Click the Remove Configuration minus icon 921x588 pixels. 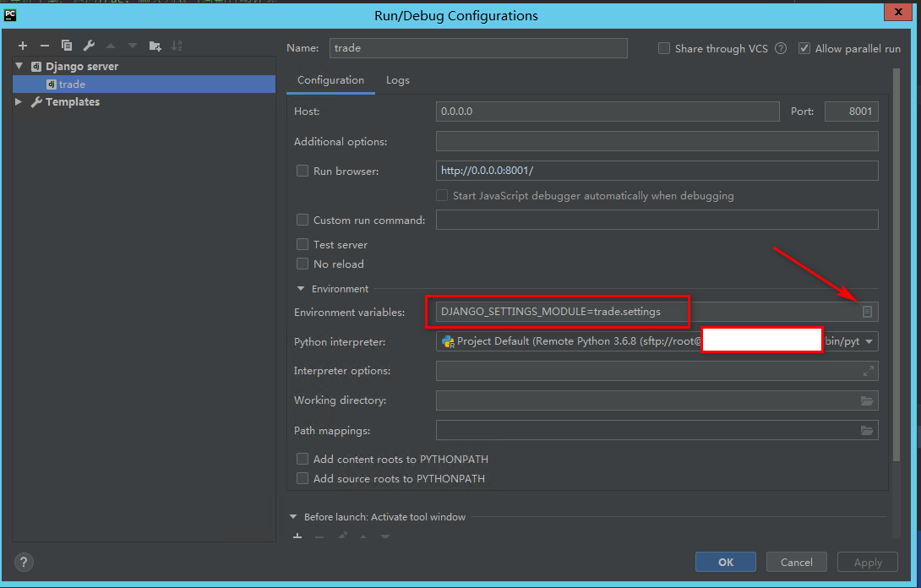[x=45, y=46]
